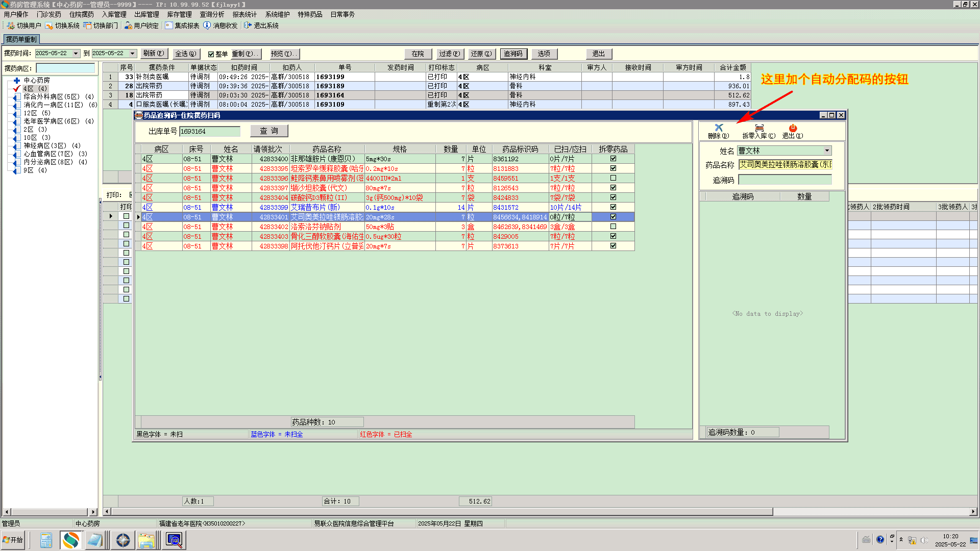
Task: Click the 拆零入库 barcode icon
Action: click(x=759, y=128)
